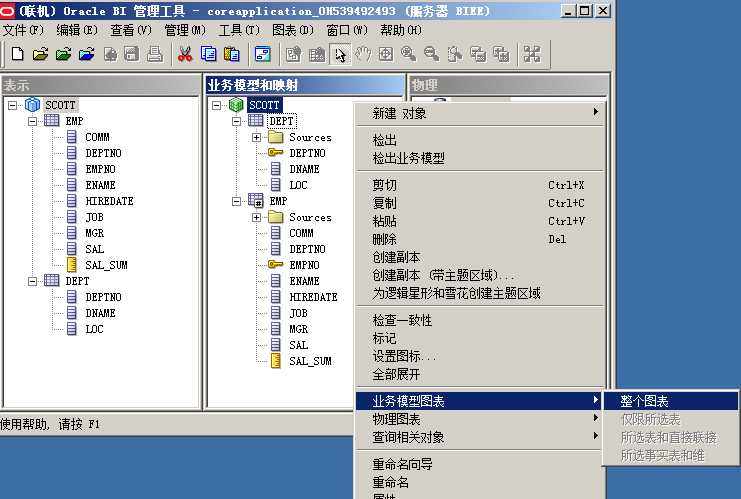Open the 管理(M) menu

185,30
